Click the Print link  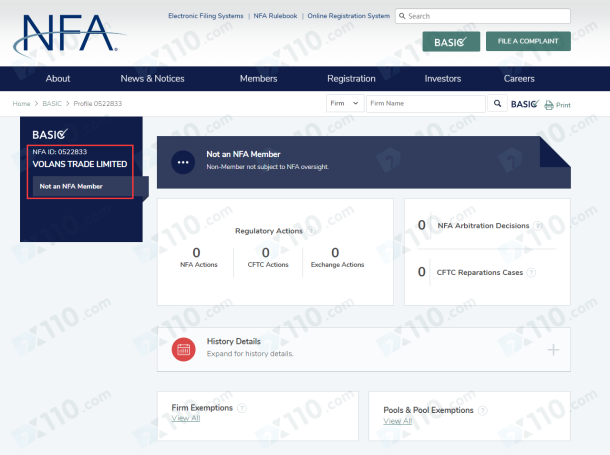click(x=563, y=105)
